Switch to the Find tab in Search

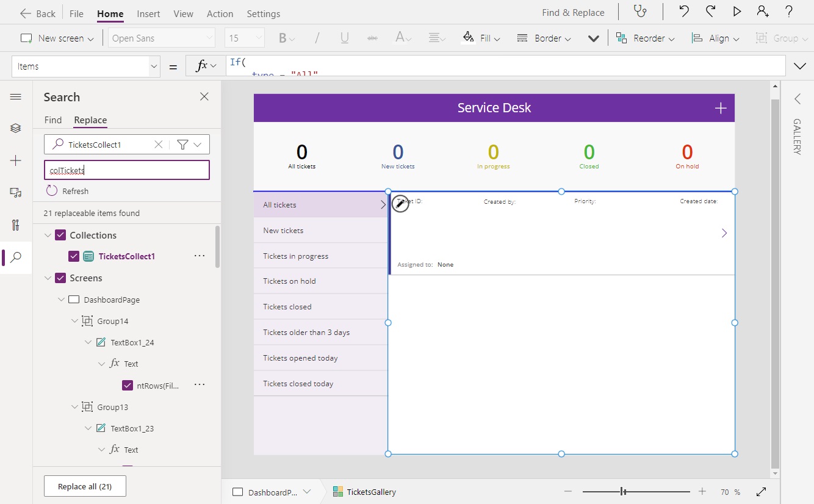coord(52,120)
